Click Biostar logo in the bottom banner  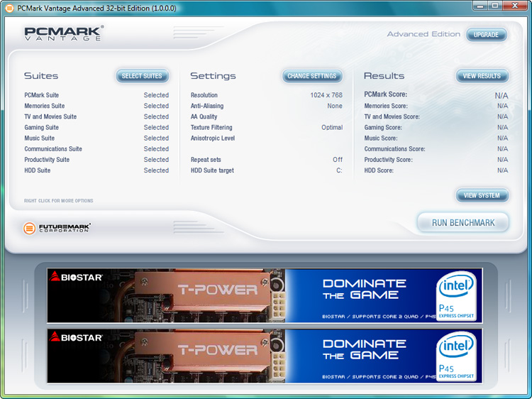(75, 337)
